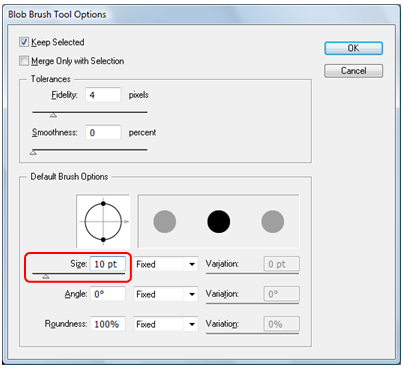
Task: Select the center black brush preview dot
Action: [x=219, y=221]
